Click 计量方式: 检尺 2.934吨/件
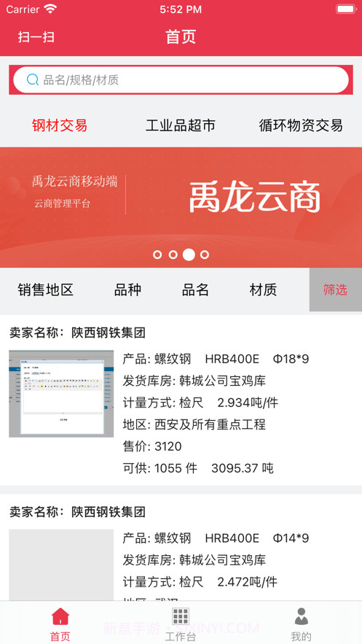 coord(200,403)
